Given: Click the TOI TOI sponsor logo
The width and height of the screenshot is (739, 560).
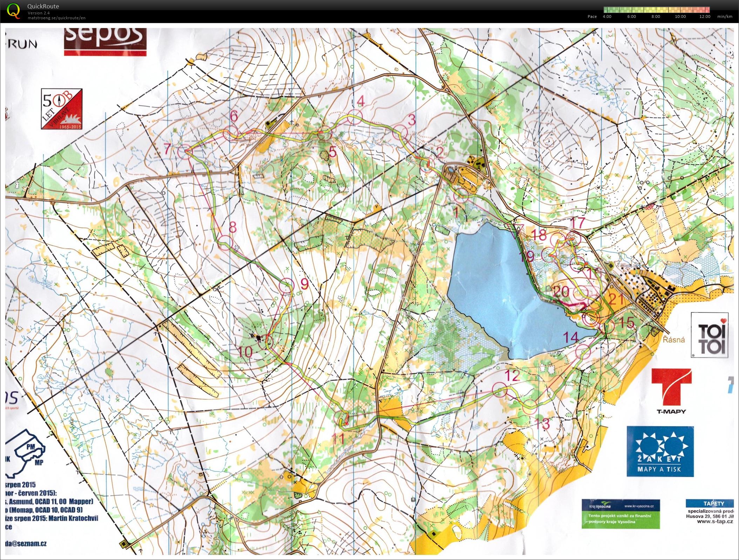Looking at the screenshot, I should point(710,335).
